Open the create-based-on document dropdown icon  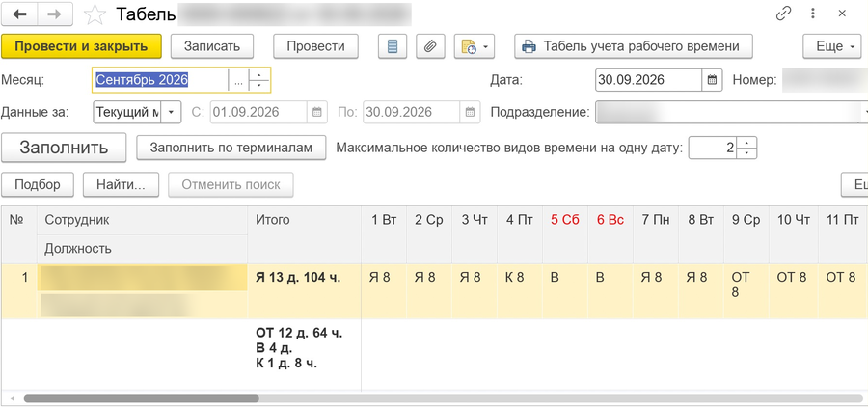point(474,46)
